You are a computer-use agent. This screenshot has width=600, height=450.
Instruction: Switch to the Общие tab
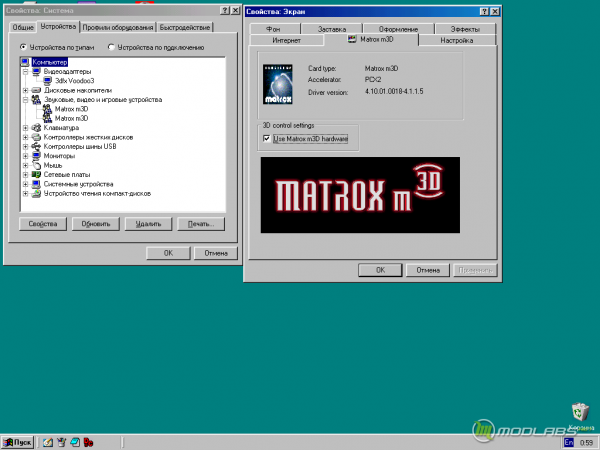23,27
